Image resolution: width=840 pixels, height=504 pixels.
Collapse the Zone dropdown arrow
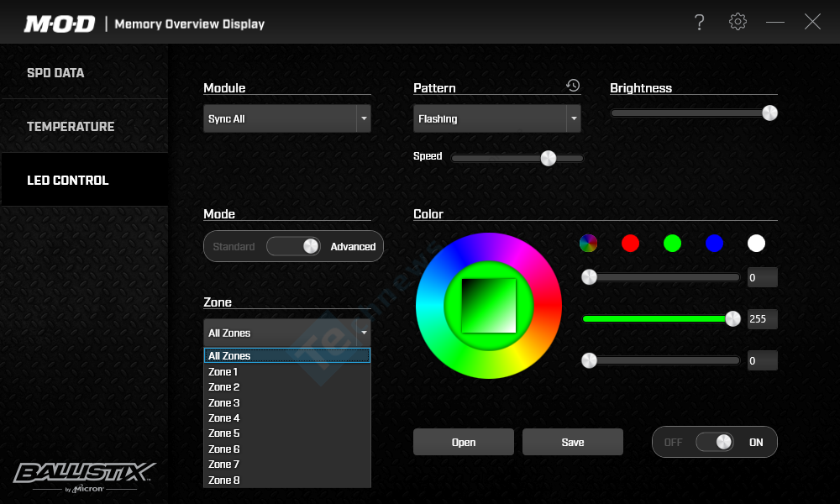coord(364,333)
